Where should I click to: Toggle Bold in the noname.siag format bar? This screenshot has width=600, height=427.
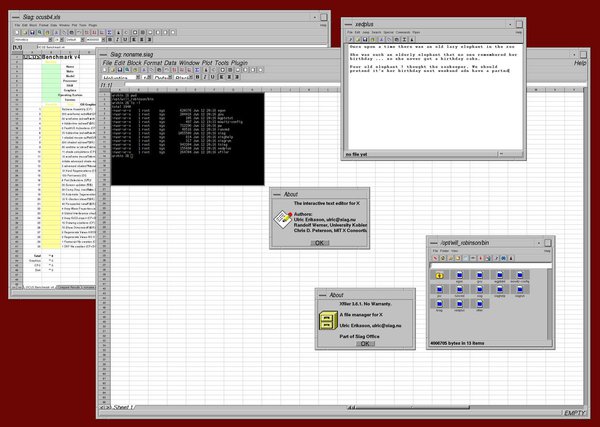point(197,77)
